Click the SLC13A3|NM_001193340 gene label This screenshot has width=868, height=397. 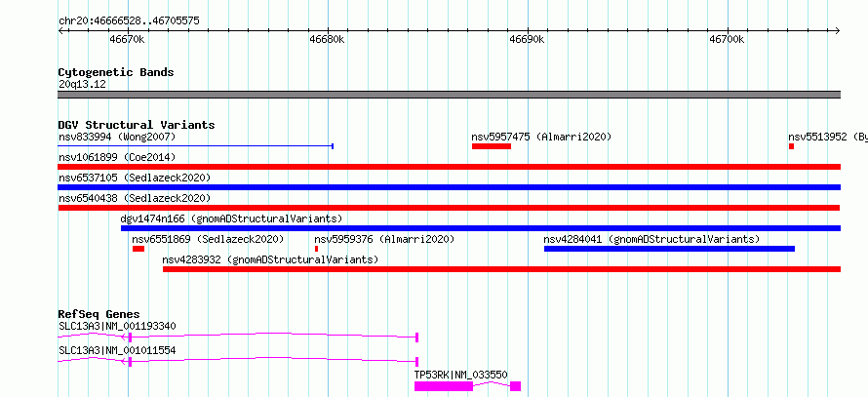click(117, 326)
